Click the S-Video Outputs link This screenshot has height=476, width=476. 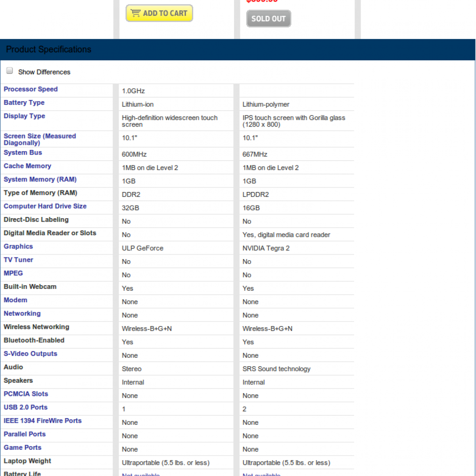point(31,354)
